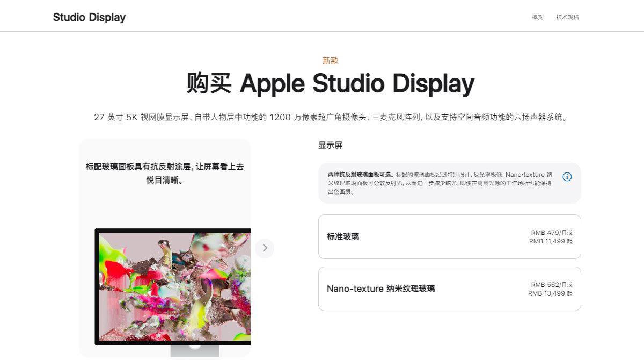Open the 技术规格 tab
This screenshot has width=644, height=360.
coord(568,17)
